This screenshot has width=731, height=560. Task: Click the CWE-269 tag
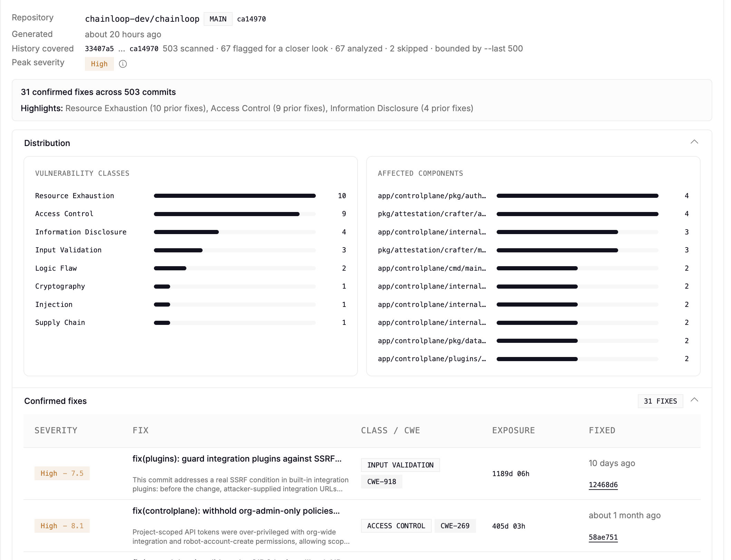(455, 526)
